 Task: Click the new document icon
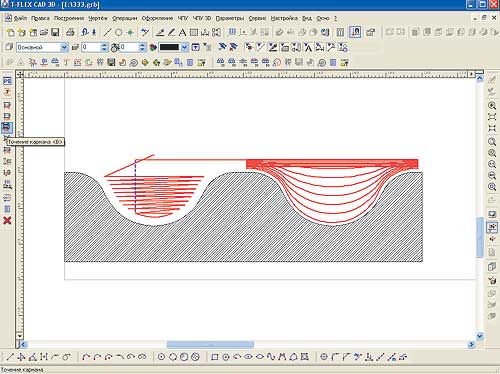[x=11, y=32]
